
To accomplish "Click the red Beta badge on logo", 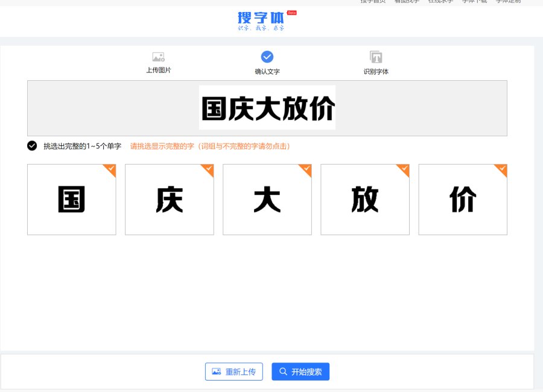I will [x=291, y=13].
